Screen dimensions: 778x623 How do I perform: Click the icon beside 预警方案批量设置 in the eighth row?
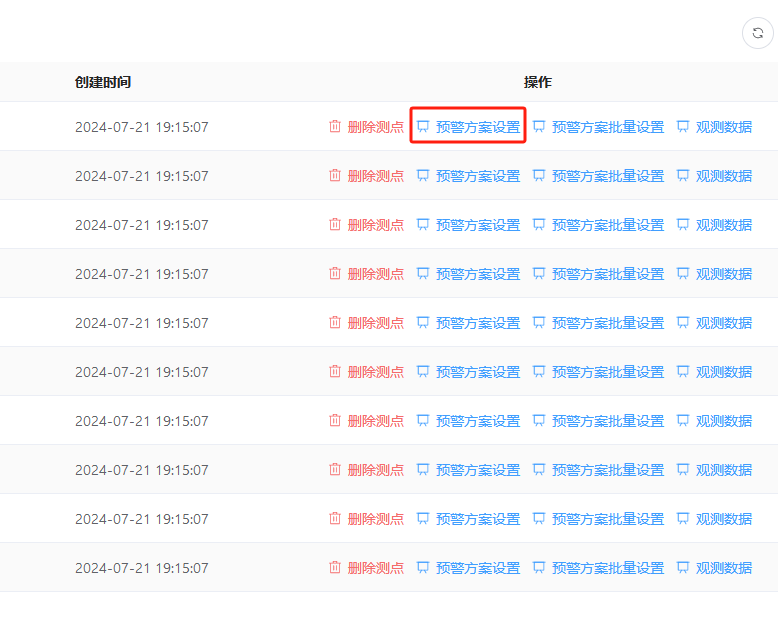click(x=539, y=470)
